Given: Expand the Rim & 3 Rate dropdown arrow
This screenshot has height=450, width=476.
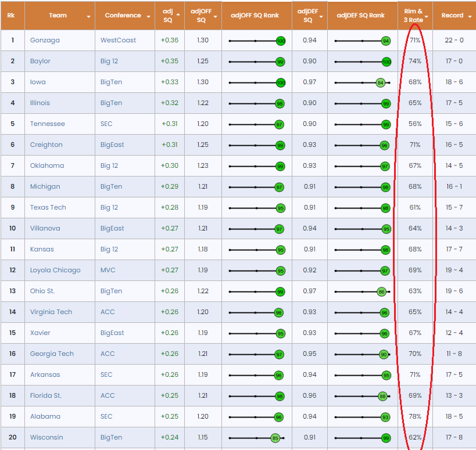Looking at the screenshot, I should [x=427, y=17].
